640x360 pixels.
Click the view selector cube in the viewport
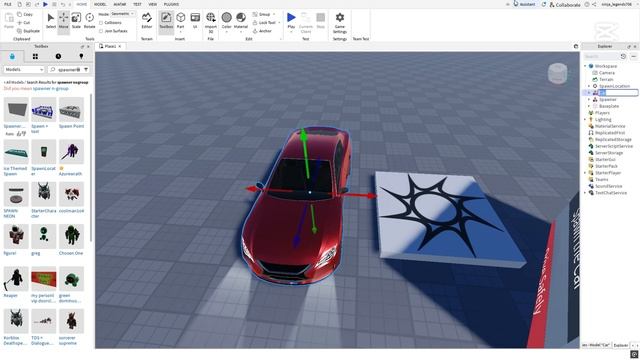[557, 73]
